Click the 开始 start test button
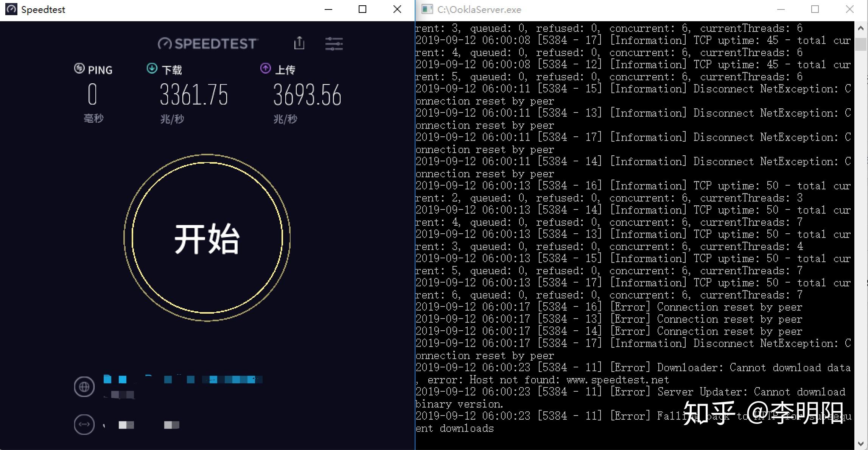The height and width of the screenshot is (450, 868). (x=207, y=238)
